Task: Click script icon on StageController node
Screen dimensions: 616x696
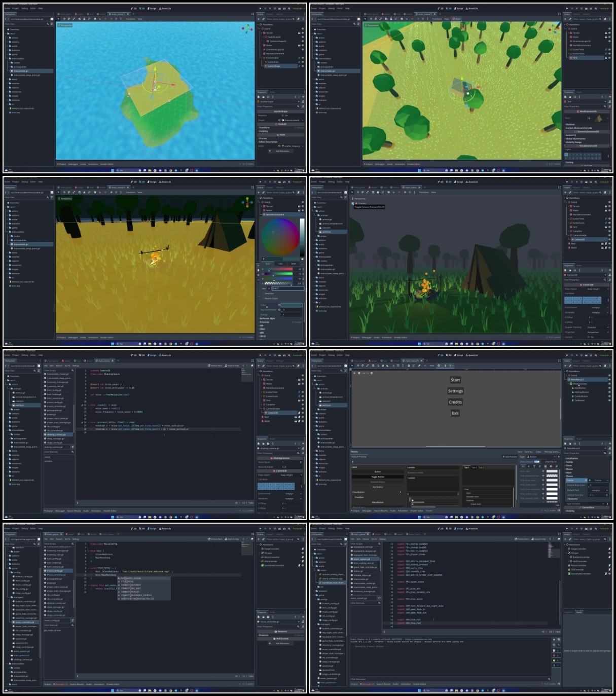Action: click(609, 549)
